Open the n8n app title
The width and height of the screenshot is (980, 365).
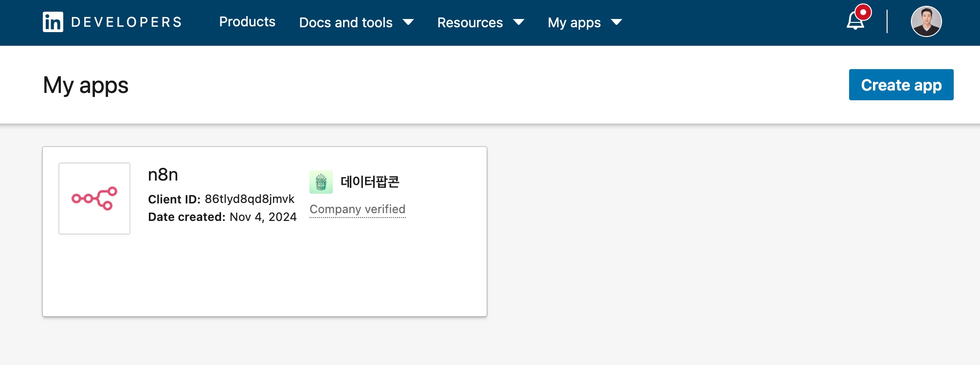pyautogui.click(x=163, y=175)
